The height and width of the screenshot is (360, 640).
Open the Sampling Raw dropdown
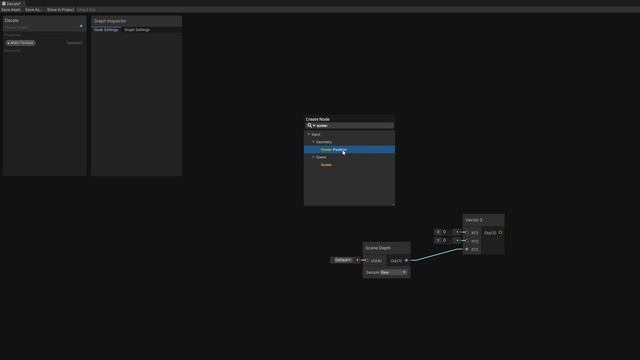(x=393, y=272)
